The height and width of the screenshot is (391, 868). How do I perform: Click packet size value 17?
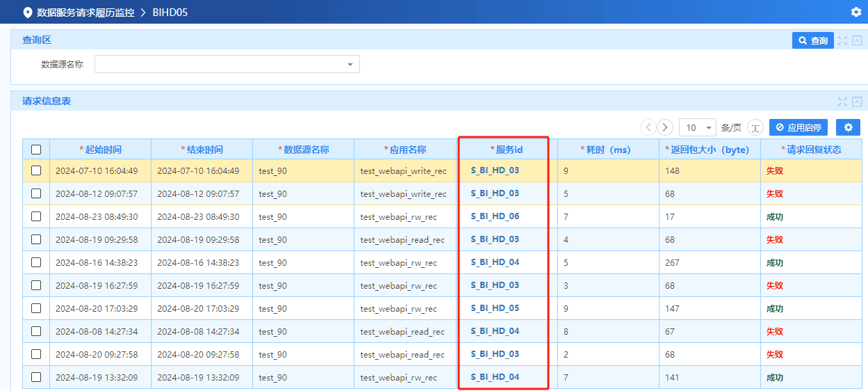coord(670,217)
